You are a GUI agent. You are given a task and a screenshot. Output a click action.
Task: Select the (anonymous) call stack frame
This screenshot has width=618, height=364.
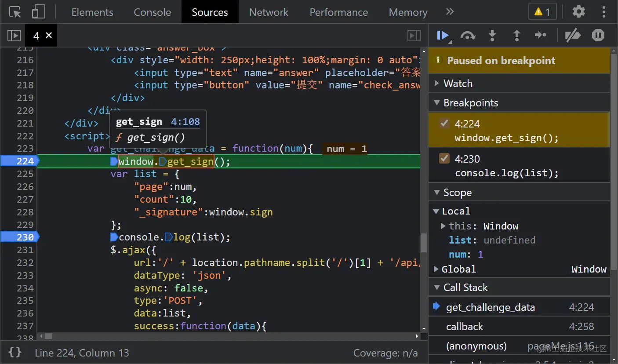(519, 346)
